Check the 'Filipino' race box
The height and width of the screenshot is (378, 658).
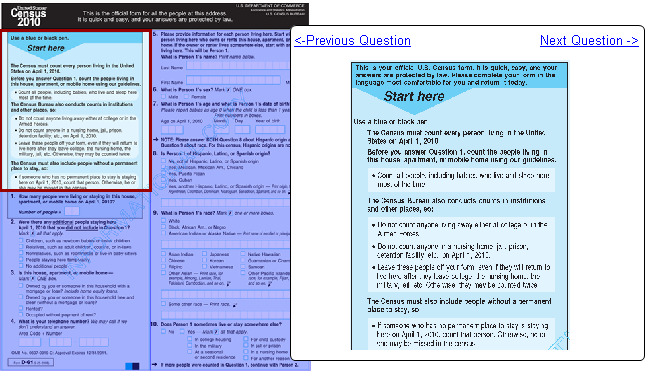point(164,266)
